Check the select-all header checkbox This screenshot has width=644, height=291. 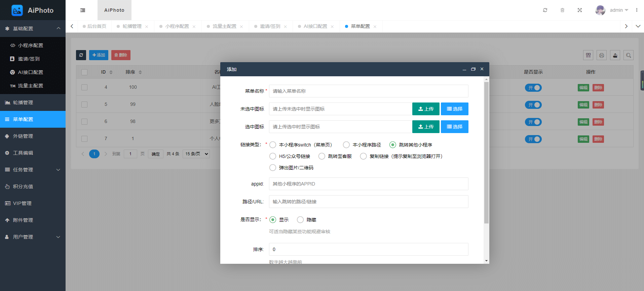[x=84, y=72]
